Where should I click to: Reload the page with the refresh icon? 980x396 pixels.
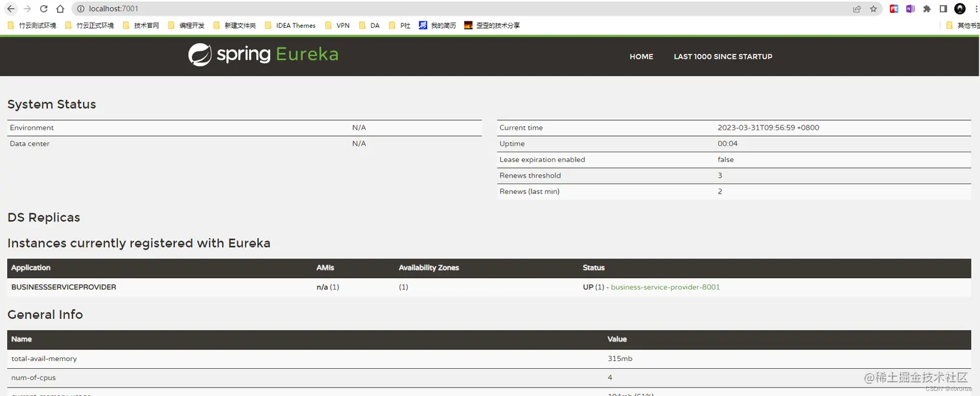click(x=44, y=9)
